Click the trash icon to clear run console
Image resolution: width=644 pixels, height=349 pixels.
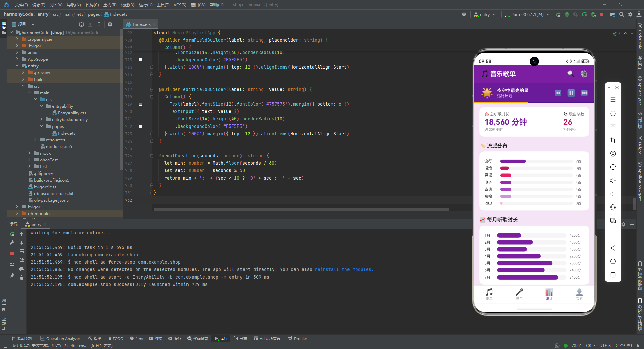[x=22, y=277]
